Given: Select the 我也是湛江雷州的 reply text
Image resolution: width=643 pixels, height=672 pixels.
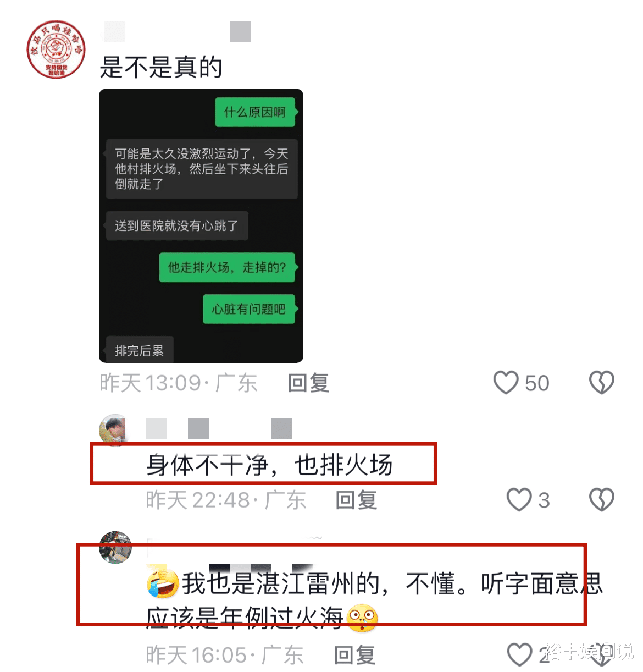Looking at the screenshot, I should (375, 600).
